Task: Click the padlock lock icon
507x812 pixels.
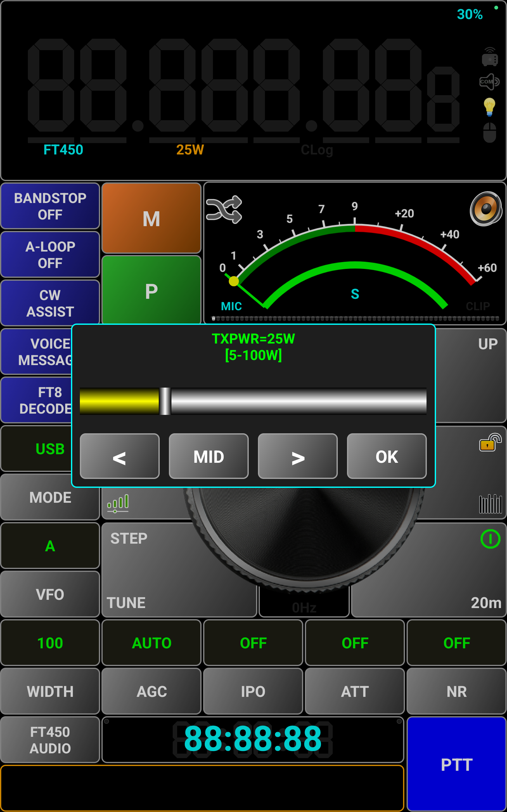Action: point(490,442)
